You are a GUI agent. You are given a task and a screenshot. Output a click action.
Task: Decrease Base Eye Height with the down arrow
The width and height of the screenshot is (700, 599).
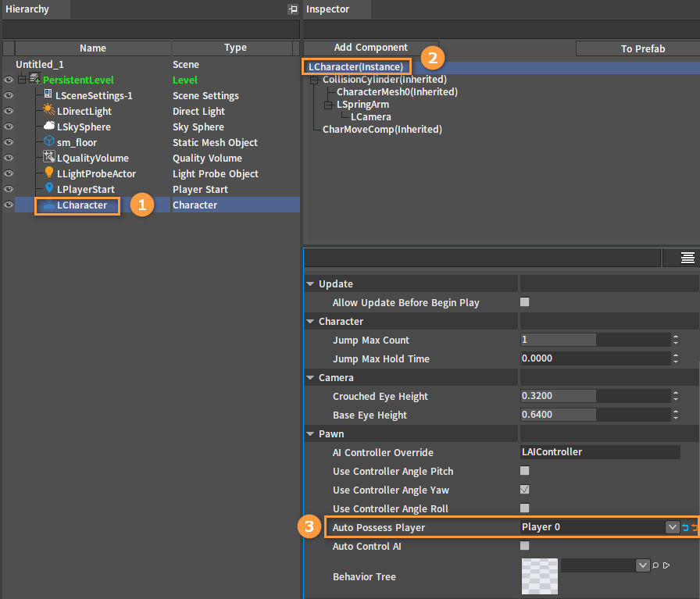tap(676, 418)
